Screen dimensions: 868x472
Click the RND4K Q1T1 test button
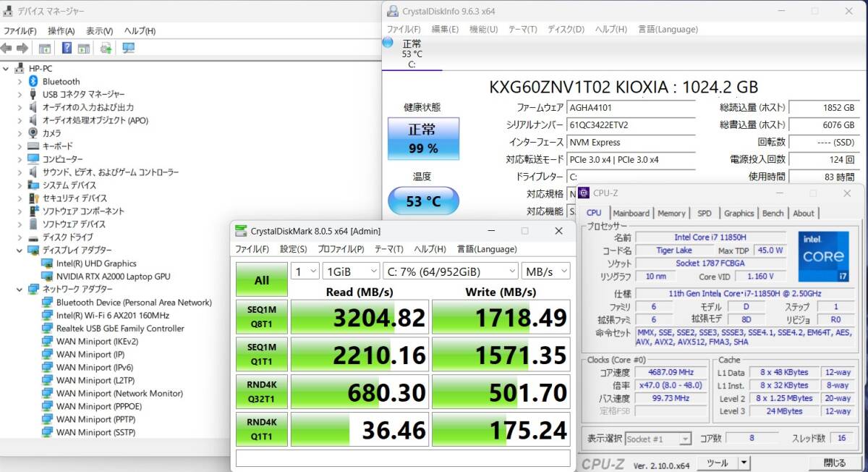coord(262,430)
